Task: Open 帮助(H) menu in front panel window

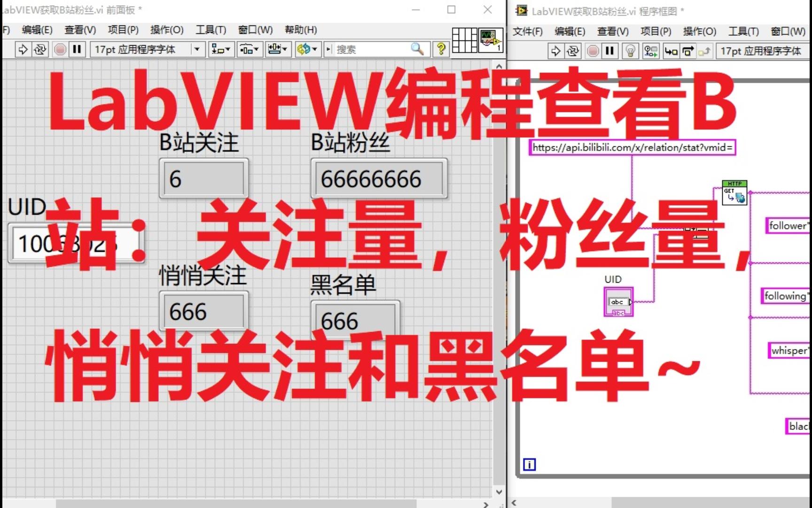Action: tap(301, 30)
